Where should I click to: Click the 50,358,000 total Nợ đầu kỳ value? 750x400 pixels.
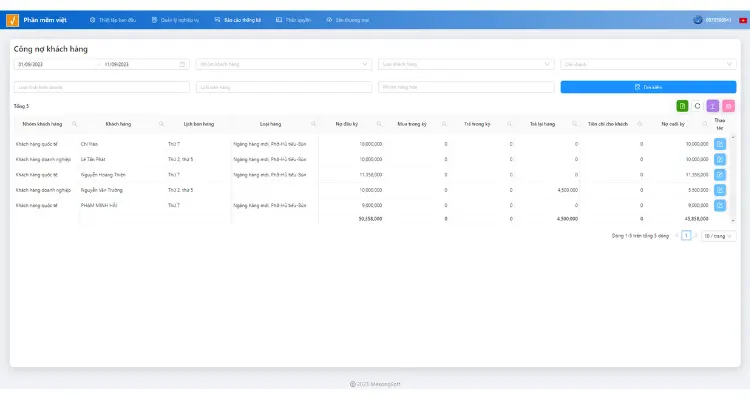pyautogui.click(x=370, y=219)
